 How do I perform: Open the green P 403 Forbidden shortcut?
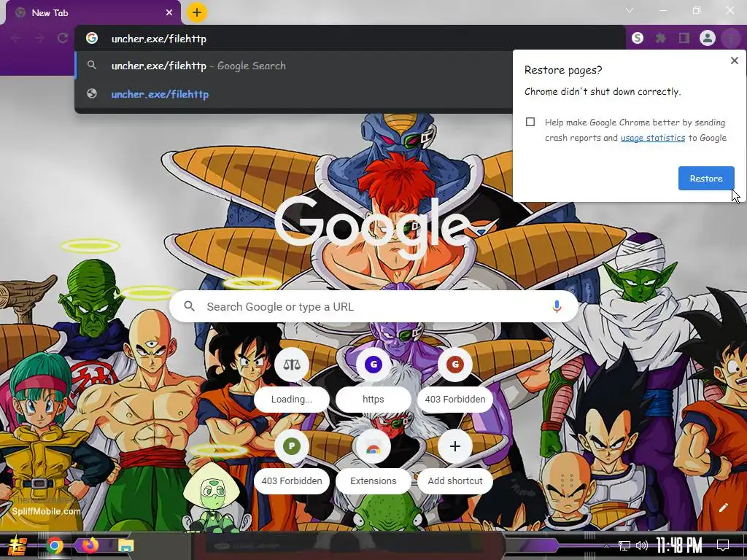point(292,461)
